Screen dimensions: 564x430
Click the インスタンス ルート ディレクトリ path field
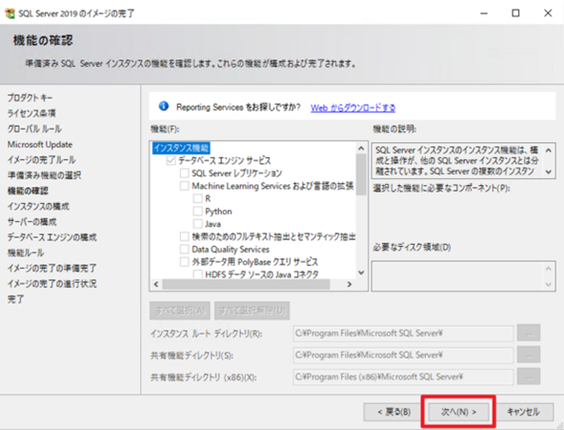pyautogui.click(x=403, y=333)
